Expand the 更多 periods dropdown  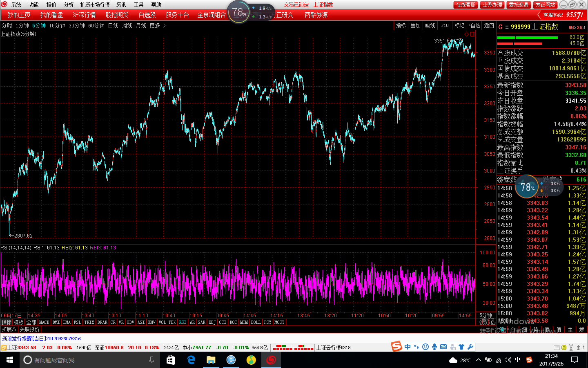point(157,25)
